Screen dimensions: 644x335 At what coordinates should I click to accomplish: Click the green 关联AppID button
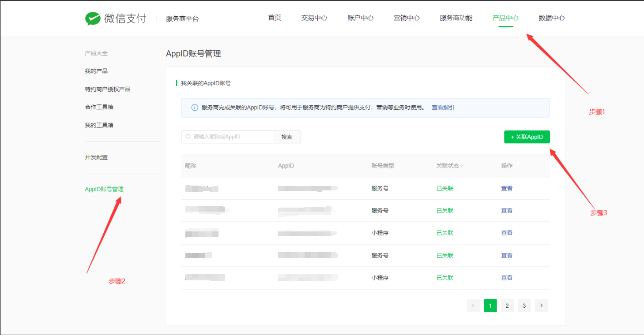tap(527, 137)
